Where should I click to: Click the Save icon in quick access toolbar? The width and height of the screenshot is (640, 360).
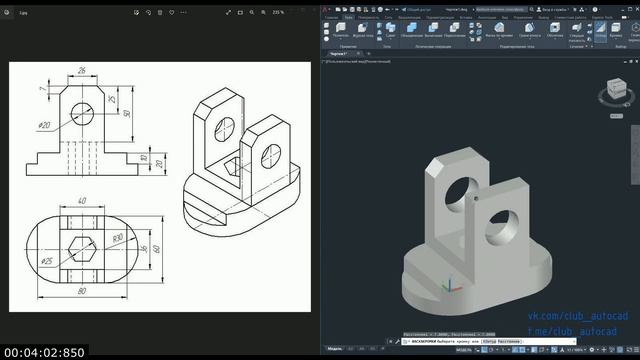[352, 9]
